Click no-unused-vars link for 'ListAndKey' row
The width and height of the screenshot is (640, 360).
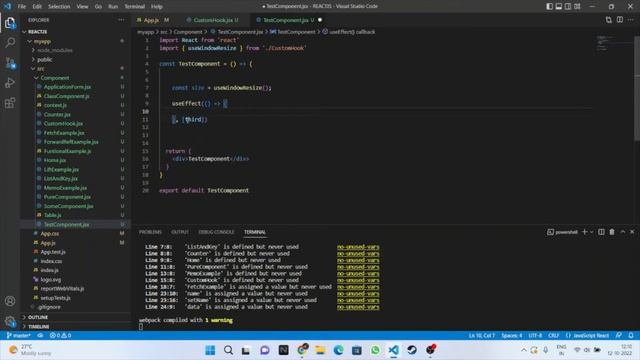358,247
